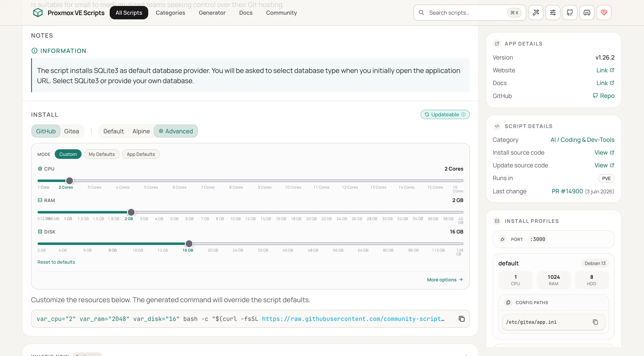Open the PR #14900 link
This screenshot has width=644, height=356.
[567, 191]
